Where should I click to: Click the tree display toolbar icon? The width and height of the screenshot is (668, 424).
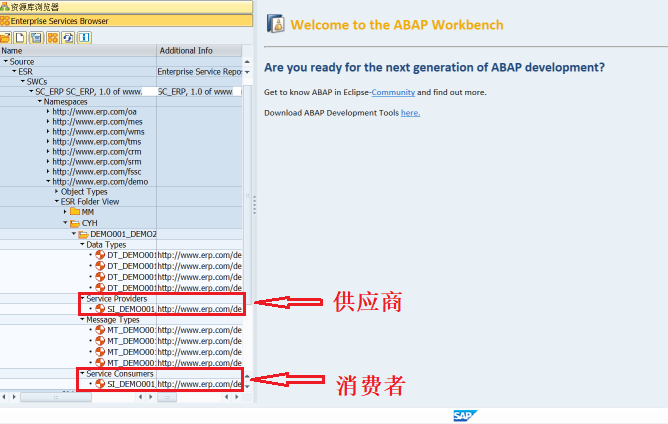tap(36, 38)
